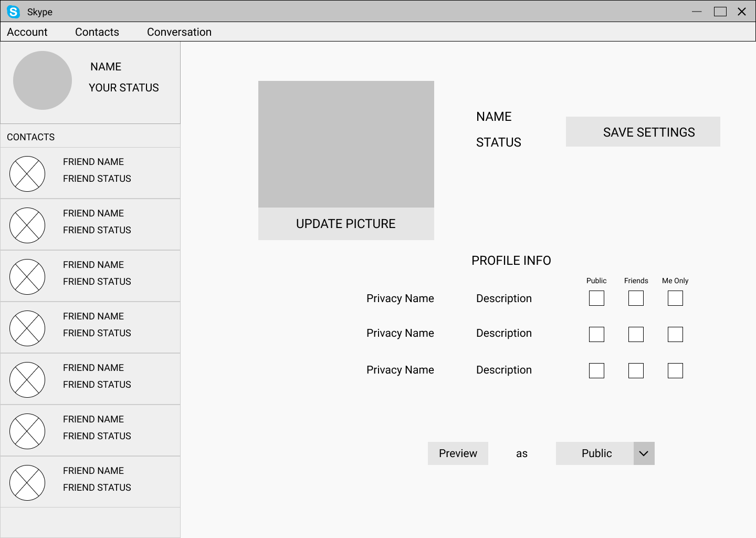Click the Preview button
This screenshot has width=756, height=538.
coord(458,453)
